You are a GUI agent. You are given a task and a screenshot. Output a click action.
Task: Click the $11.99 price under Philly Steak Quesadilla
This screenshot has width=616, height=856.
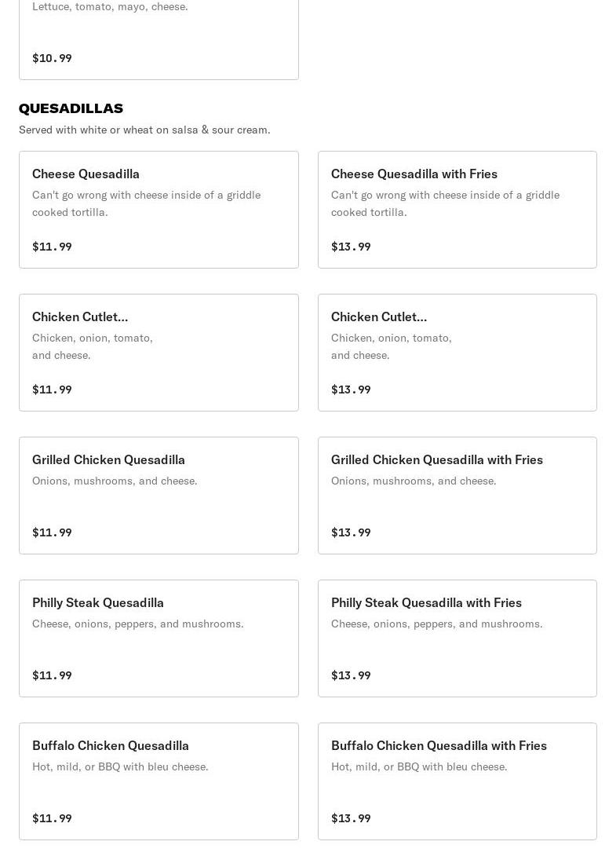point(52,675)
